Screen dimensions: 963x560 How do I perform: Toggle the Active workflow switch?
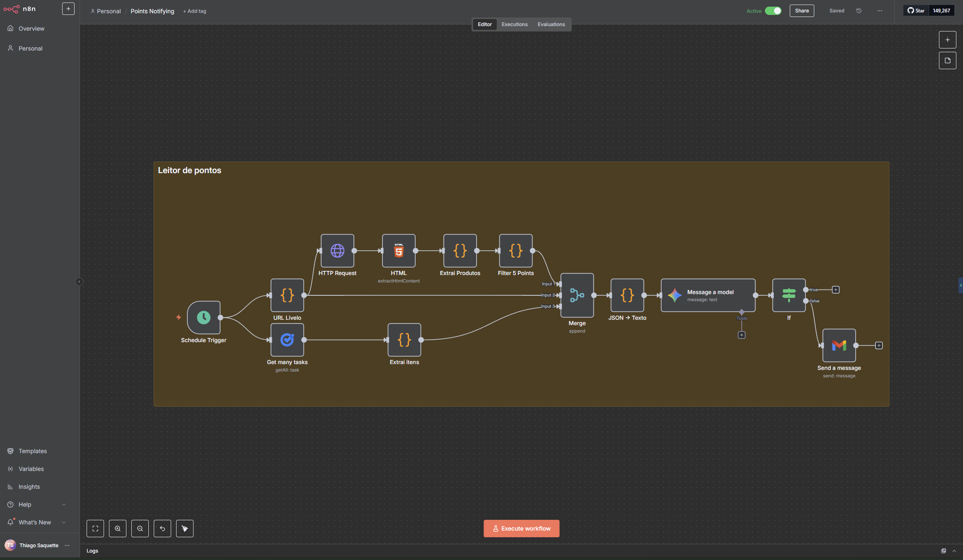tap(773, 11)
